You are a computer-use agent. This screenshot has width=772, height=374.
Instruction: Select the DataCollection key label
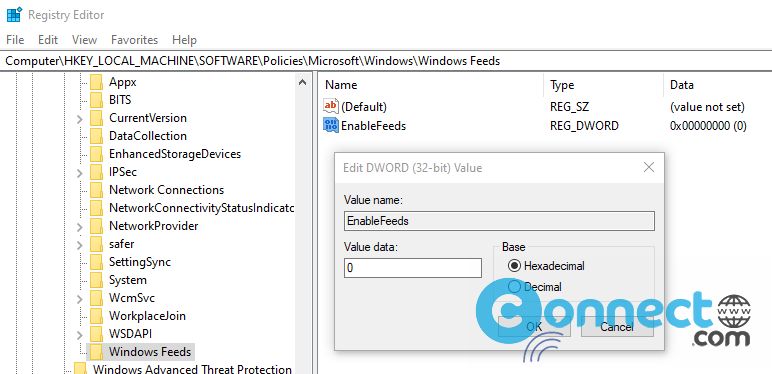click(148, 136)
